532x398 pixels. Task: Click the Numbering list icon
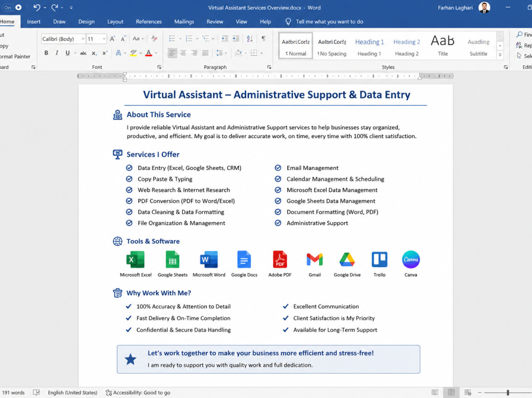(189, 39)
